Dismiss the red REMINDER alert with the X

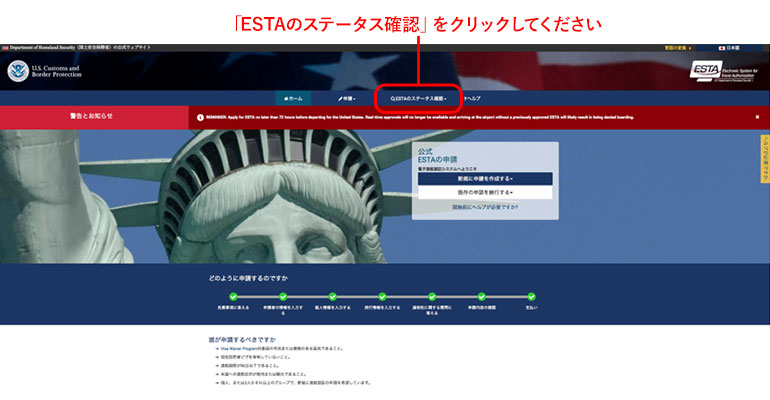757,117
